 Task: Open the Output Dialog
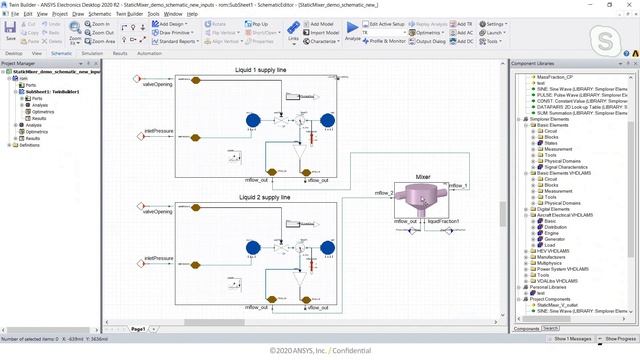pos(427,41)
